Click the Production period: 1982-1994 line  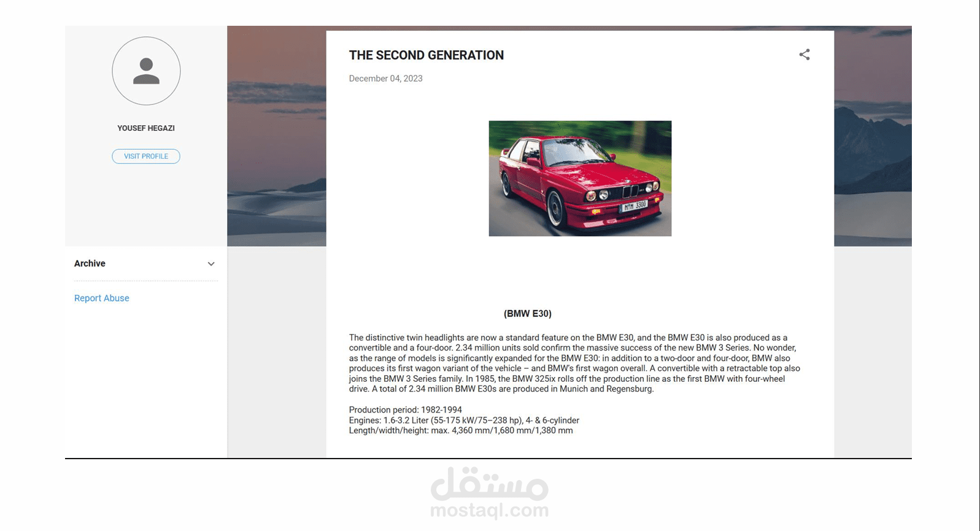[406, 410]
